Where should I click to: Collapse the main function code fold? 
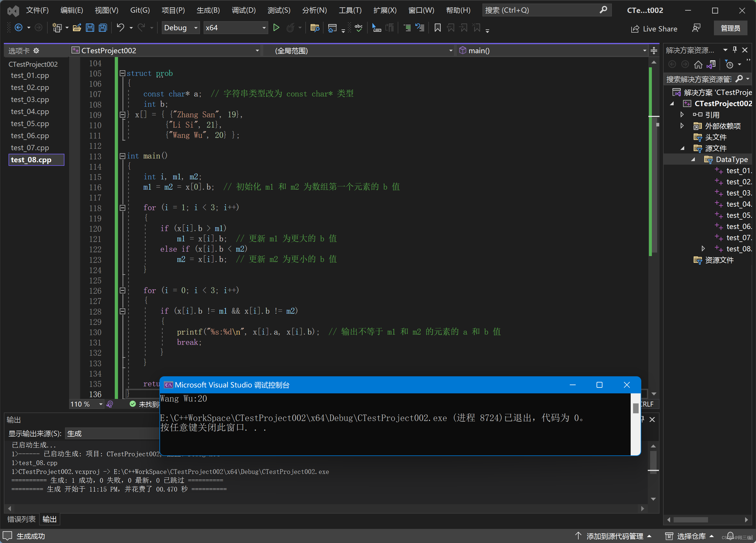point(122,156)
